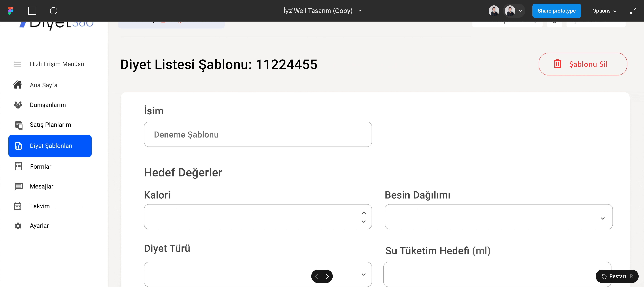The image size is (644, 287).
Task: Toggle the sidebar panel icon
Action: (32, 11)
